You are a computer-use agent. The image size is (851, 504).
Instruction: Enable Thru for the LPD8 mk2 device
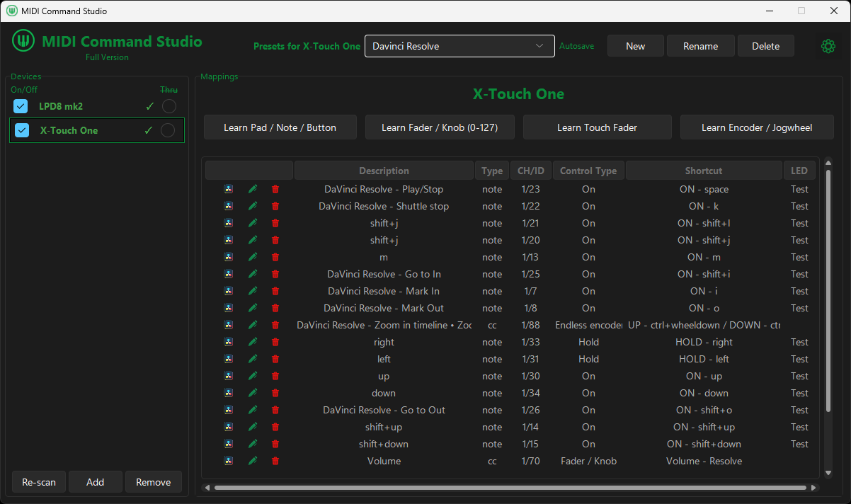pos(168,106)
